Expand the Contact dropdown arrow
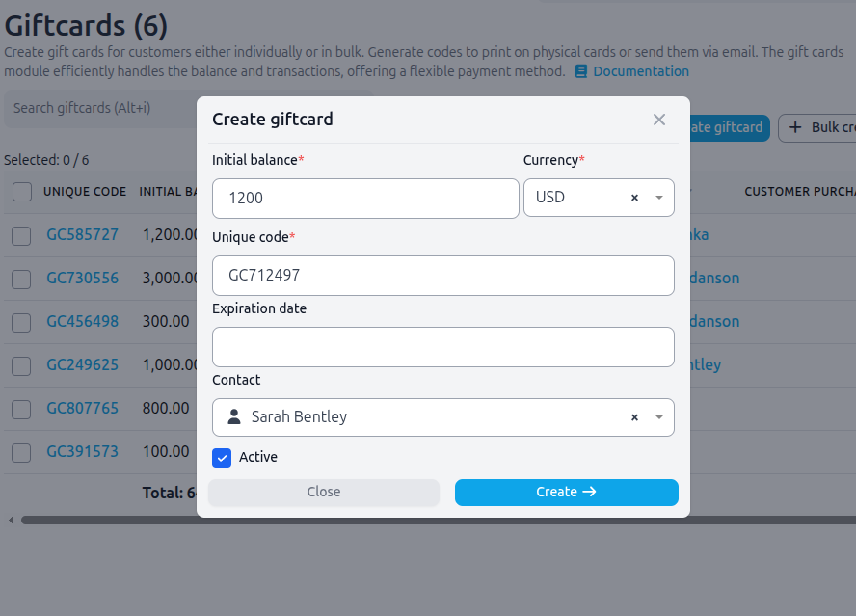856x616 pixels. 659,417
